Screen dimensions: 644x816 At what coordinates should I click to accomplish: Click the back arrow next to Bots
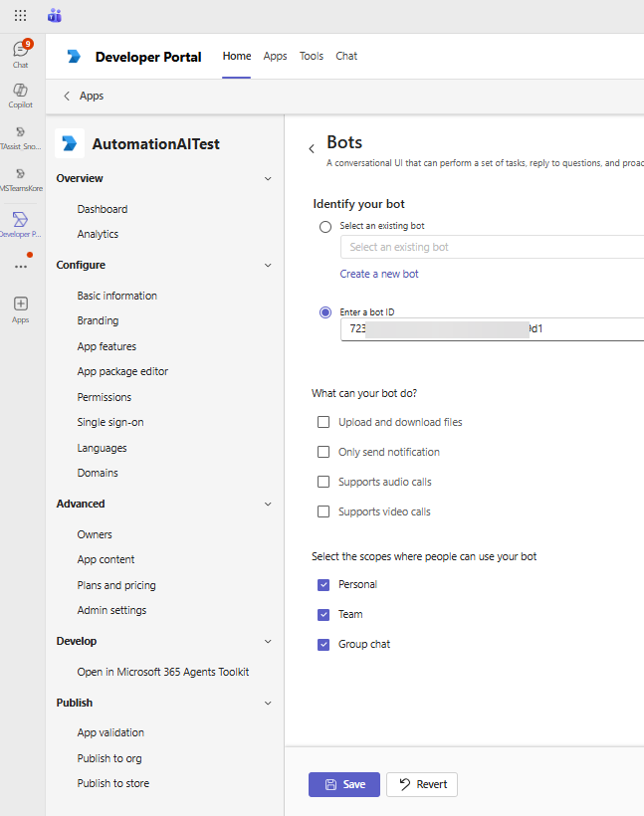[x=312, y=149]
